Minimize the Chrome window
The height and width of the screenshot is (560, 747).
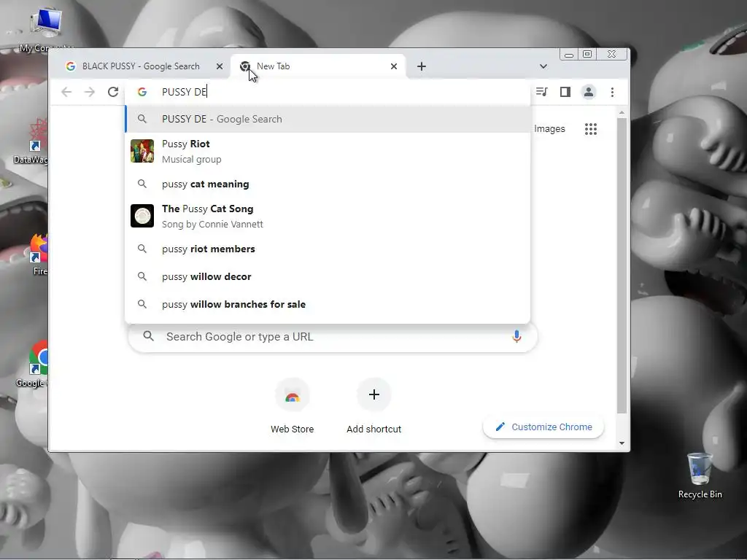coord(569,55)
